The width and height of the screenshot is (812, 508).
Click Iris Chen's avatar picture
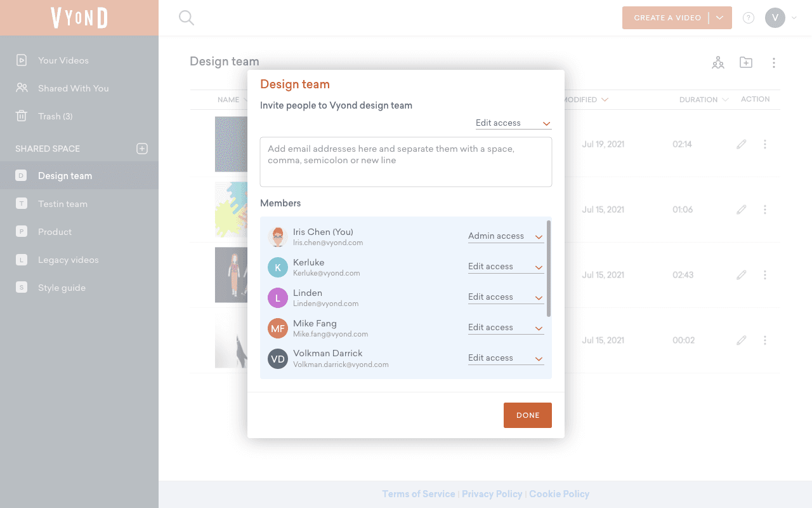pyautogui.click(x=278, y=237)
